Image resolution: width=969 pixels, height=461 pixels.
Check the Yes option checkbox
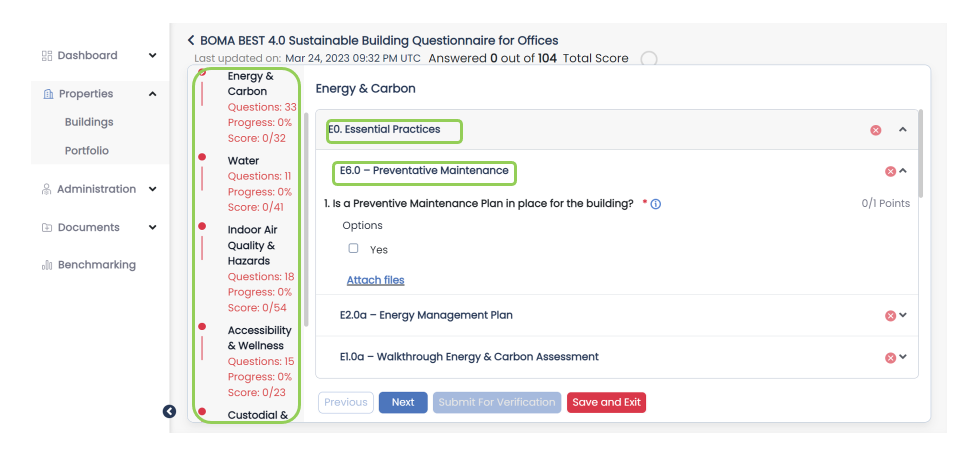353,248
